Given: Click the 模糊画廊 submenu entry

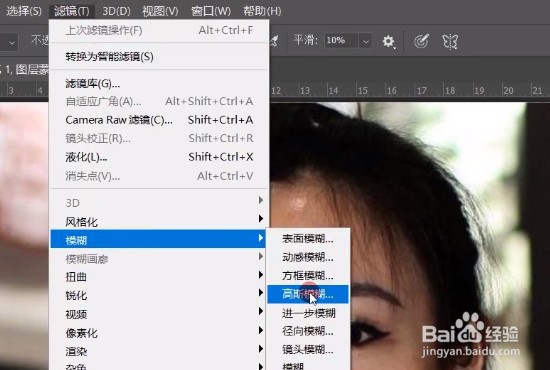Looking at the screenshot, I should tap(158, 259).
